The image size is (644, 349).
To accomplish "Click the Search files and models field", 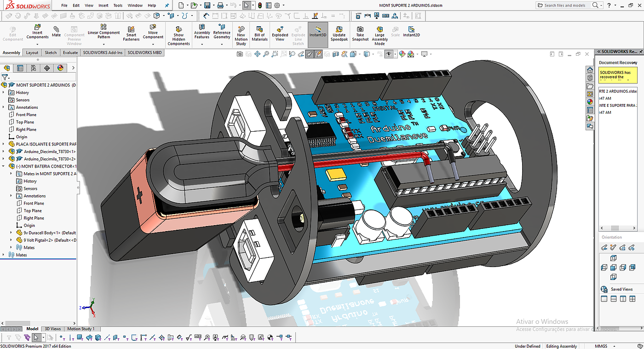I will 565,6.
